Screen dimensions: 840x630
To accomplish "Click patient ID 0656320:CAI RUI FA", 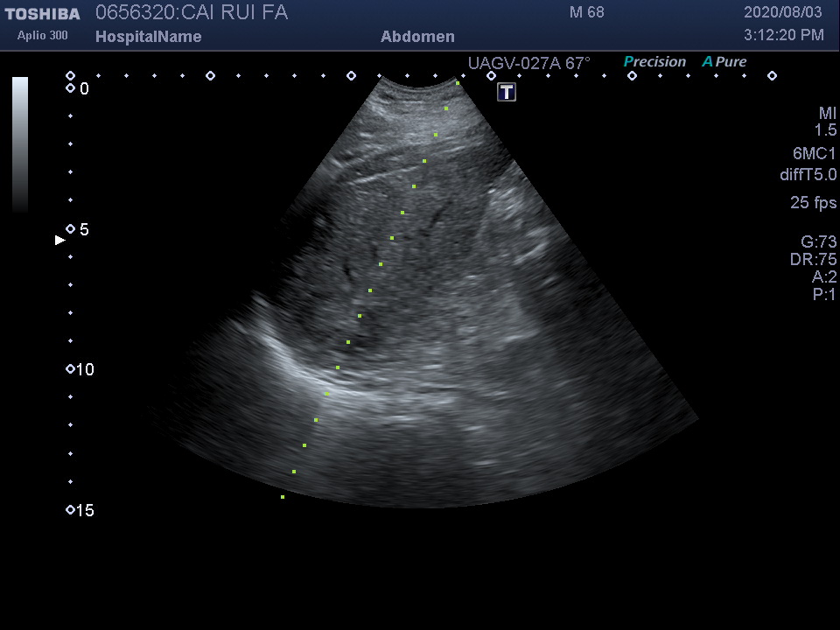I will point(191,13).
